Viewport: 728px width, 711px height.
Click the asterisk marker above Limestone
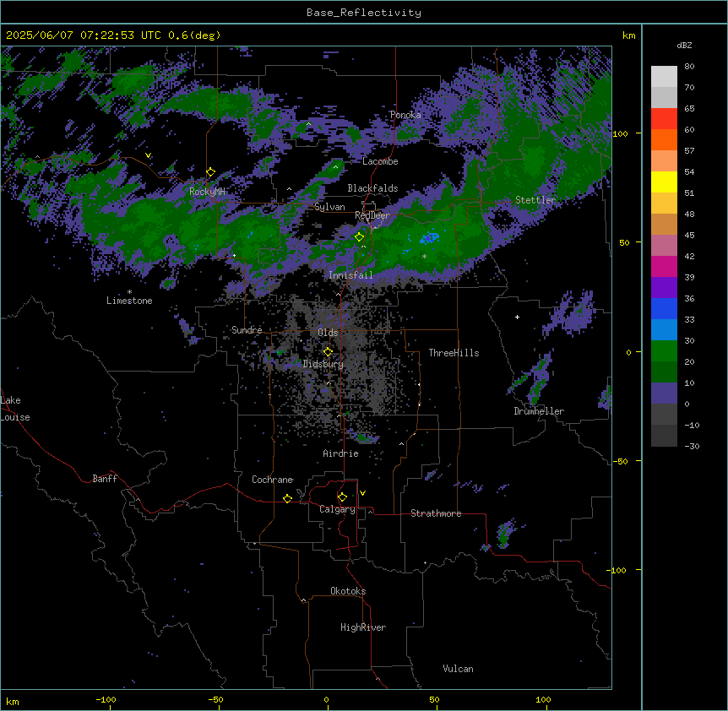pos(129,292)
